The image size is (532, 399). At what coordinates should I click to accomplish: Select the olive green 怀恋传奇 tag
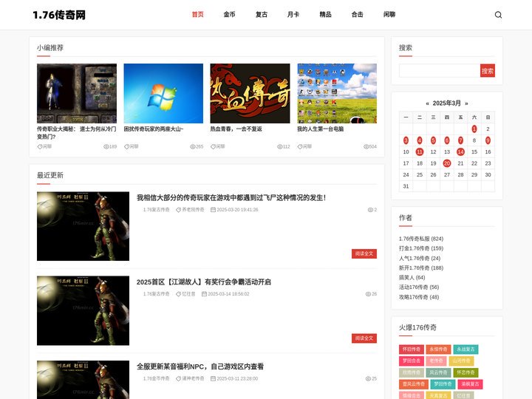[x=465, y=372]
